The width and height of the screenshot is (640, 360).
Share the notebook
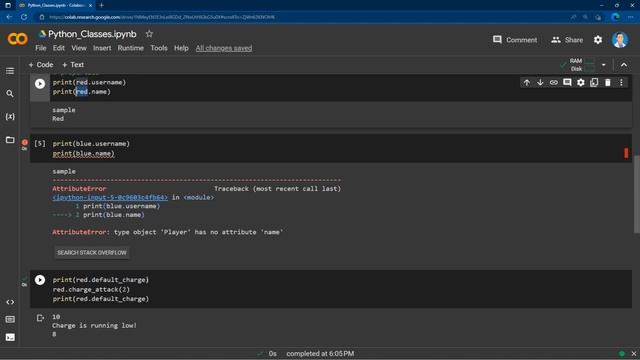click(x=567, y=40)
